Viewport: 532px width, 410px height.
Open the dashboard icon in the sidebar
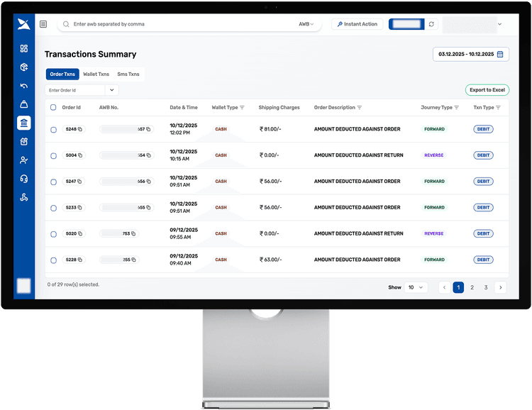[23, 48]
